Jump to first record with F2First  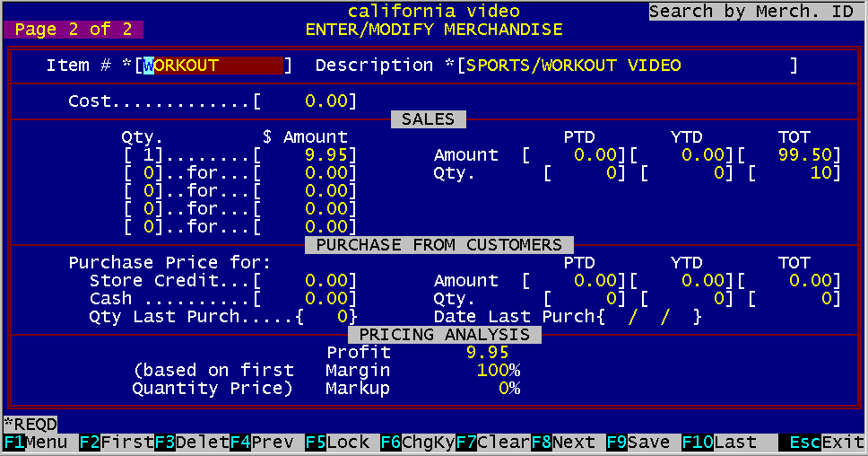point(116,443)
